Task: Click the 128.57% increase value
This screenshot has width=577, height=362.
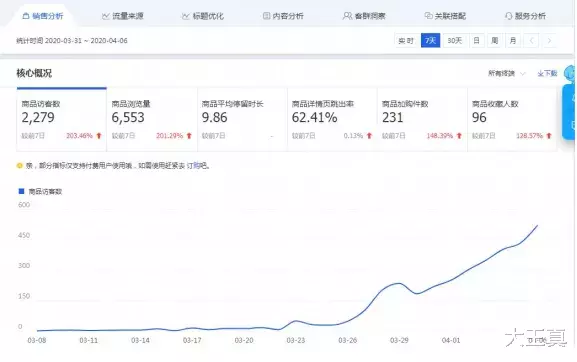Action: (530, 136)
